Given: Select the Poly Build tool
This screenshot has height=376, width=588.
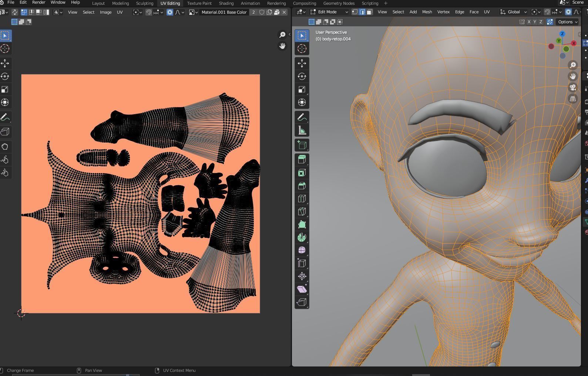Looking at the screenshot, I should pyautogui.click(x=302, y=224).
